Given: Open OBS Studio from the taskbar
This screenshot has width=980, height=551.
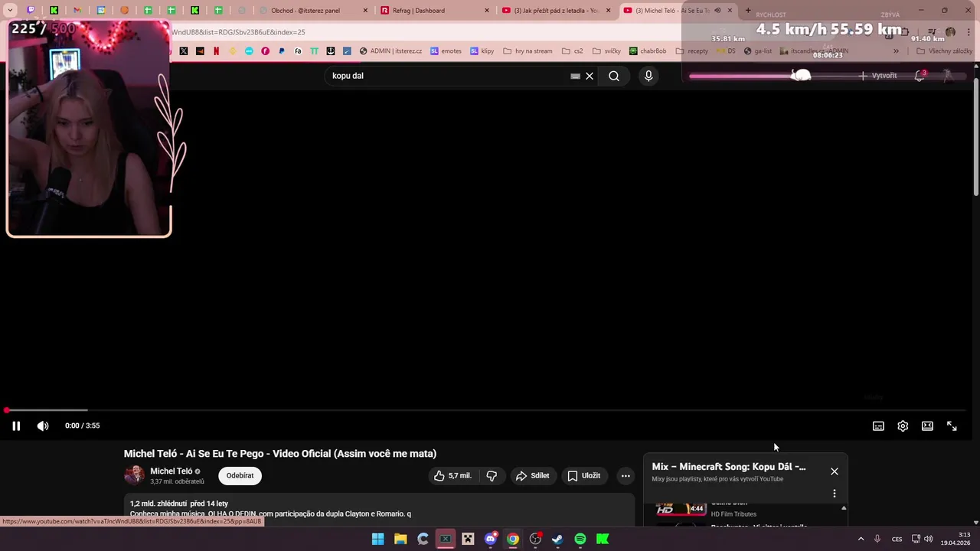Looking at the screenshot, I should click(535, 540).
